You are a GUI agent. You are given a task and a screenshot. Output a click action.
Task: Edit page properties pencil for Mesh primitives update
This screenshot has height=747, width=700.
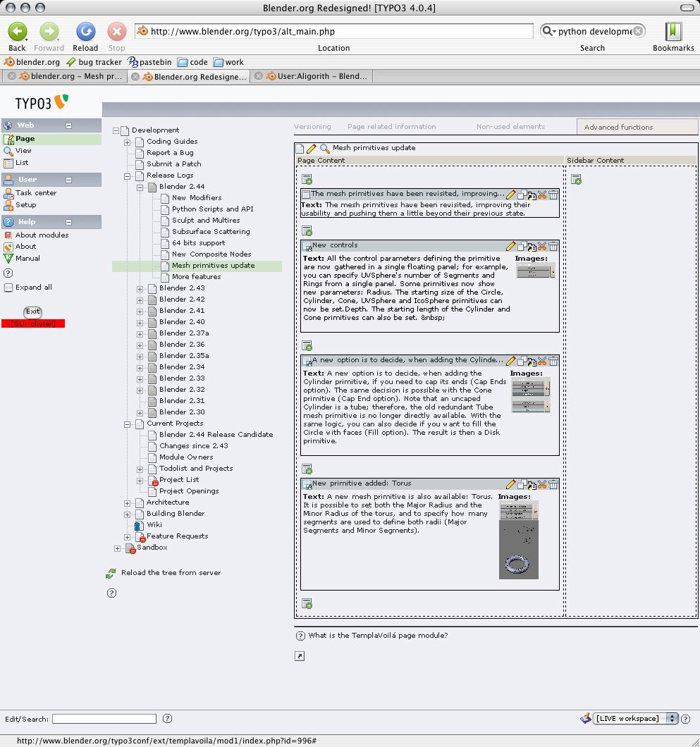pyautogui.click(x=312, y=148)
